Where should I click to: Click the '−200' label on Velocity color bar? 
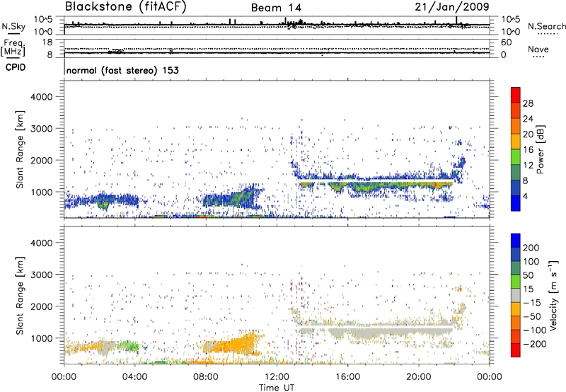[x=534, y=344]
